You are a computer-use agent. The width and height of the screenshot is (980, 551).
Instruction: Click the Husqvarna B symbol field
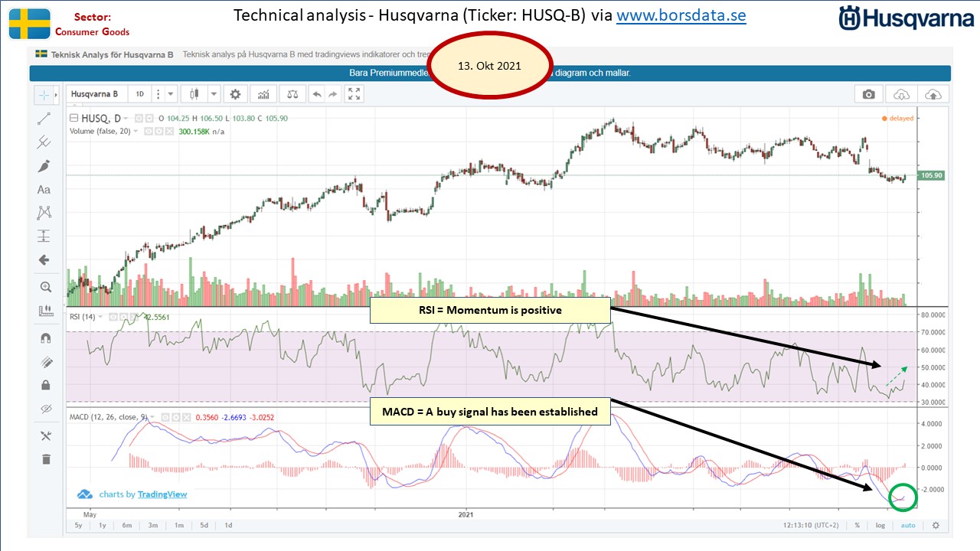point(96,94)
